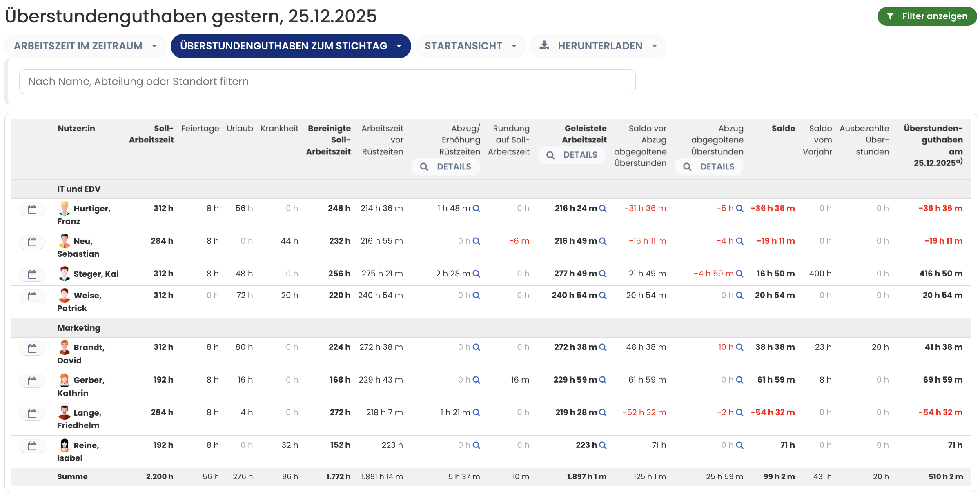Image resolution: width=980 pixels, height=494 pixels.
Task: Click Steger's overtime balance 416 h 50 m
Action: pos(941,274)
